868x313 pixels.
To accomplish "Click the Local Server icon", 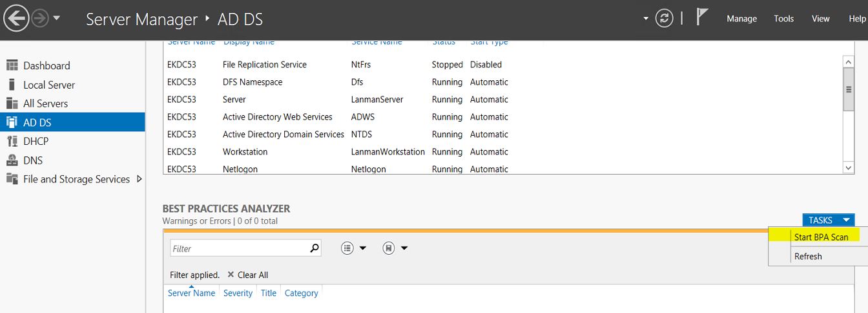I will click(x=12, y=85).
